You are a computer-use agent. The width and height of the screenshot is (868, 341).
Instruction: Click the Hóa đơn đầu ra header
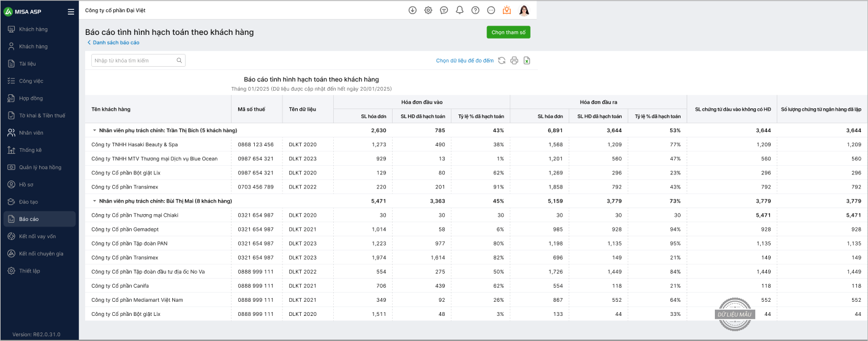(598, 102)
